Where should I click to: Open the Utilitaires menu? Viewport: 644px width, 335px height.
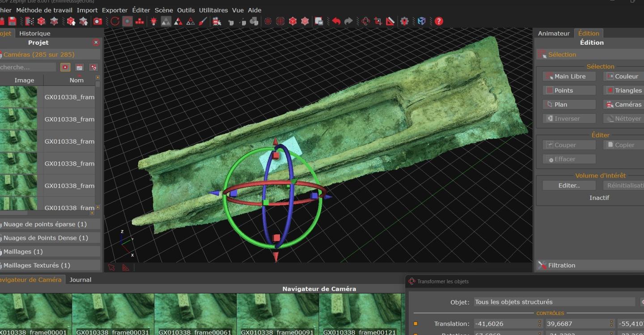(213, 10)
